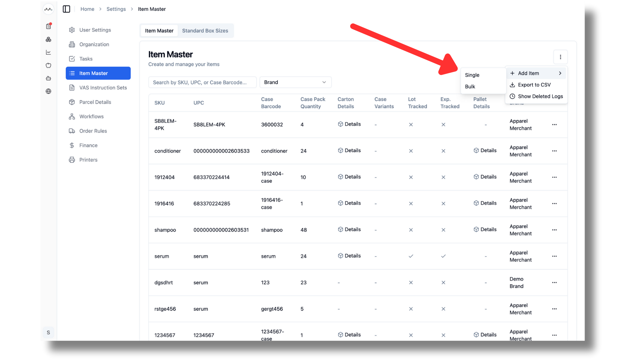The image size is (644, 362).
Task: Open Carton Details for conditioner
Action: (x=349, y=150)
